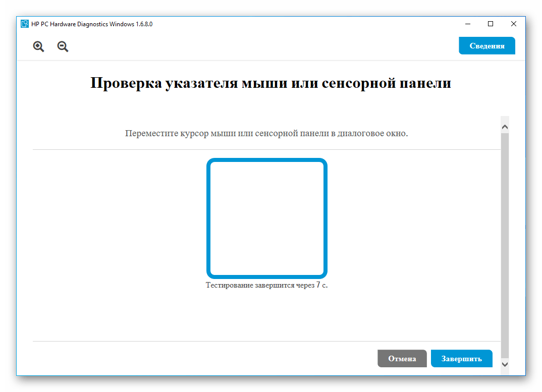Close the HP diagnostics window
The height and width of the screenshot is (392, 542).
coord(513,24)
